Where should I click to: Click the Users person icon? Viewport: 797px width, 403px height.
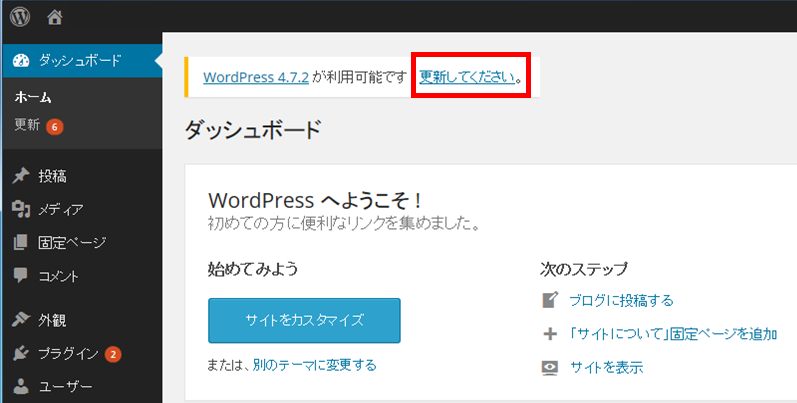[x=21, y=386]
